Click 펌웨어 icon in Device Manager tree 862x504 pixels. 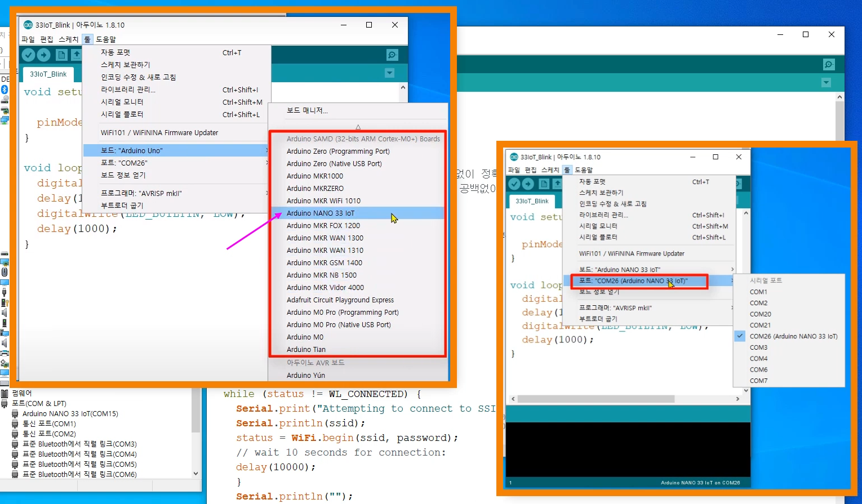point(5,393)
